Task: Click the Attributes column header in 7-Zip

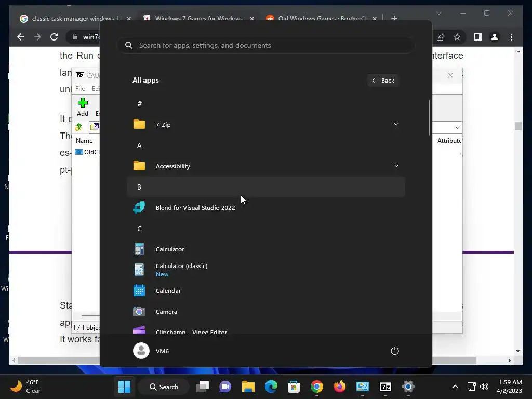Action: click(449, 140)
